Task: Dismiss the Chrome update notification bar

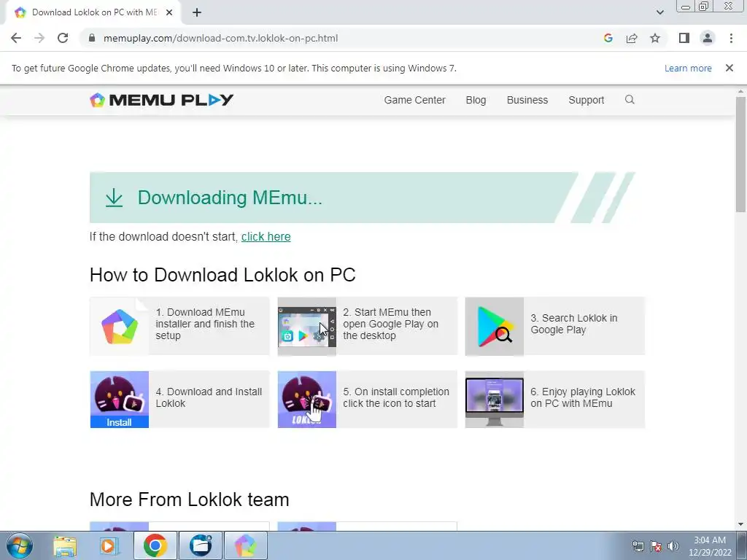Action: point(729,68)
